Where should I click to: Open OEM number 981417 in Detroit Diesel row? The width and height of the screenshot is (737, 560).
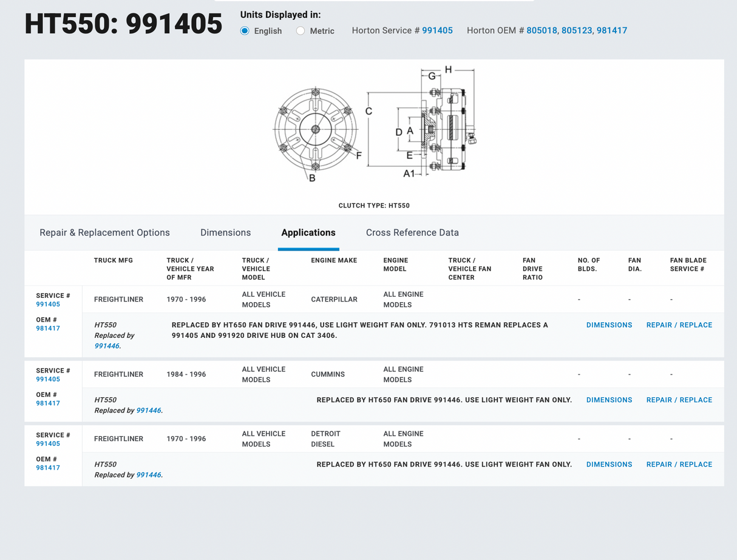pyautogui.click(x=48, y=468)
